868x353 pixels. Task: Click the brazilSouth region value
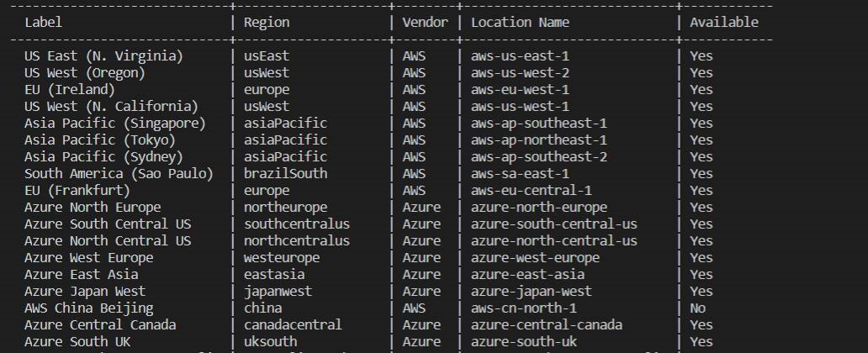(x=286, y=174)
